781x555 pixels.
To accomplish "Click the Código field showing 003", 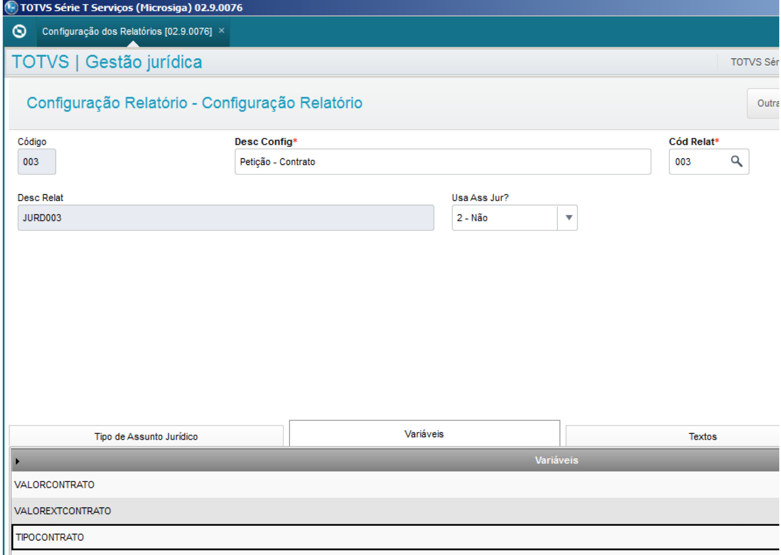I will [37, 162].
